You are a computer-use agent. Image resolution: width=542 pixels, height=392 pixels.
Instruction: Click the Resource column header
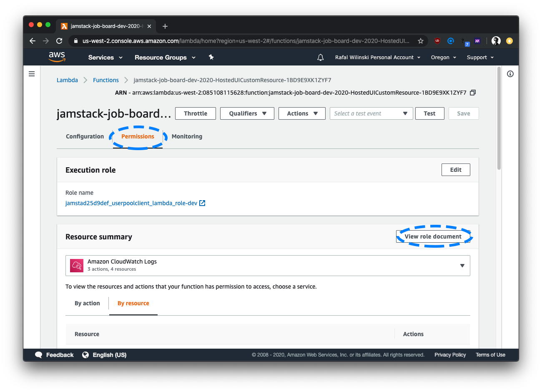pos(87,334)
